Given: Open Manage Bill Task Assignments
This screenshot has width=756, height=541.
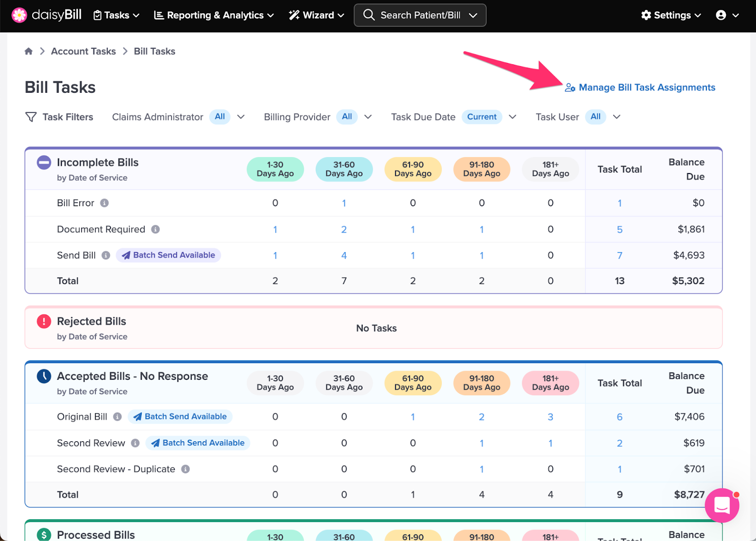Looking at the screenshot, I should coord(640,87).
